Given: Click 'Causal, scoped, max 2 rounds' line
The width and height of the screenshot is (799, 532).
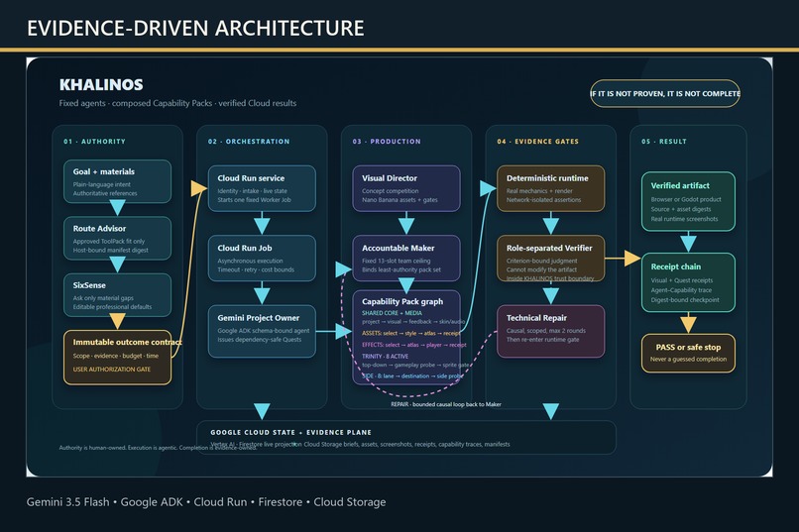Looking at the screenshot, I should tap(546, 331).
